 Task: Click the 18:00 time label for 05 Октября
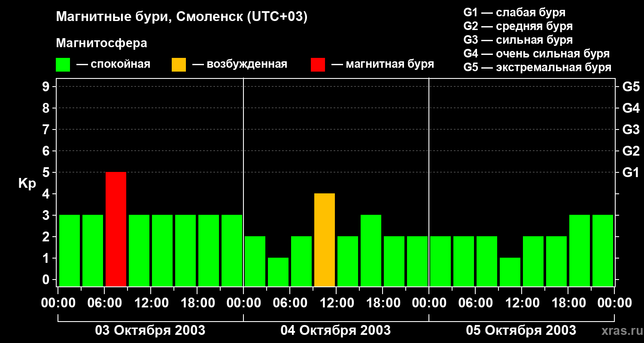pos(568,303)
